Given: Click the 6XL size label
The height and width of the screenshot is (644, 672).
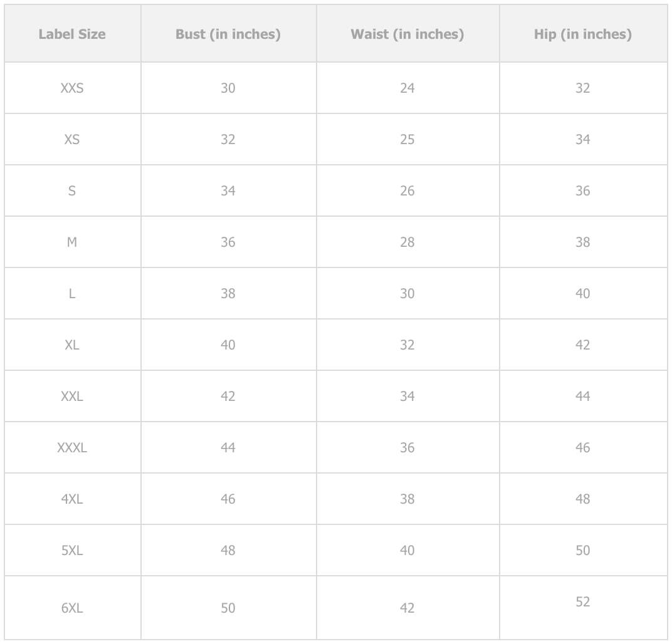Looking at the screenshot, I should click(x=72, y=608).
